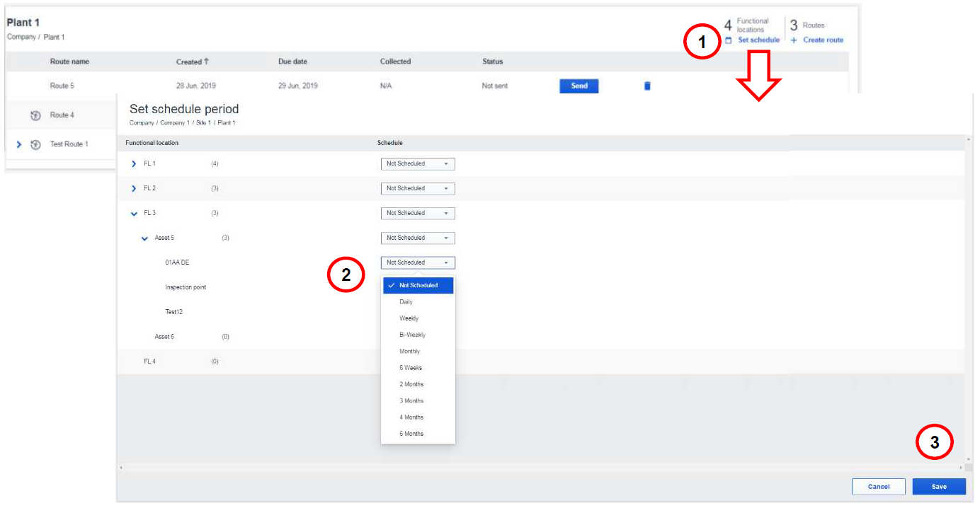Open the schedule dropdown for FL 2
The height and width of the screenshot is (508, 980).
pyautogui.click(x=418, y=189)
